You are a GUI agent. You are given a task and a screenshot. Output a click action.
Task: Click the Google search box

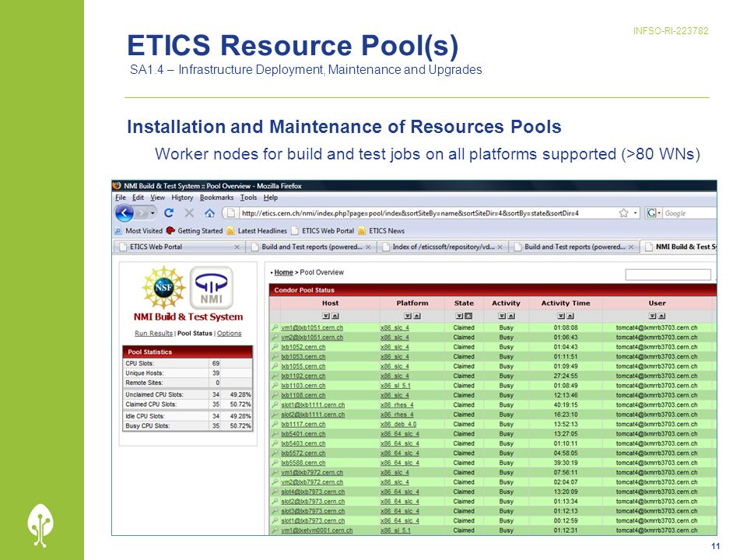[690, 213]
